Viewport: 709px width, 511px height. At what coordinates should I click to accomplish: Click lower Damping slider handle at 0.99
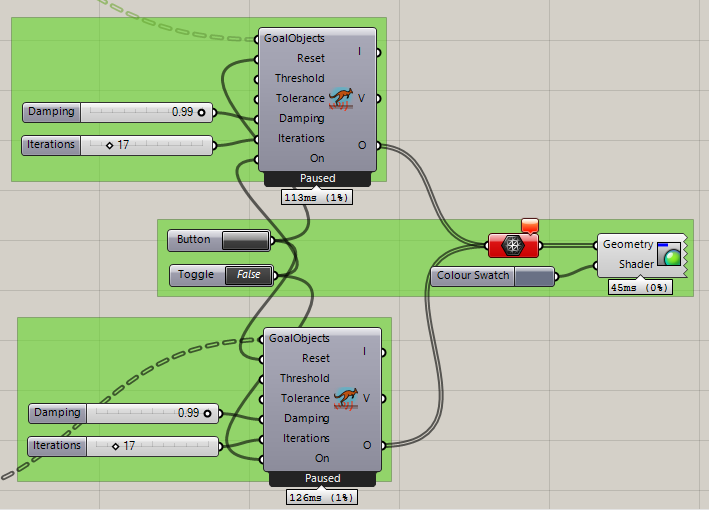point(208,412)
